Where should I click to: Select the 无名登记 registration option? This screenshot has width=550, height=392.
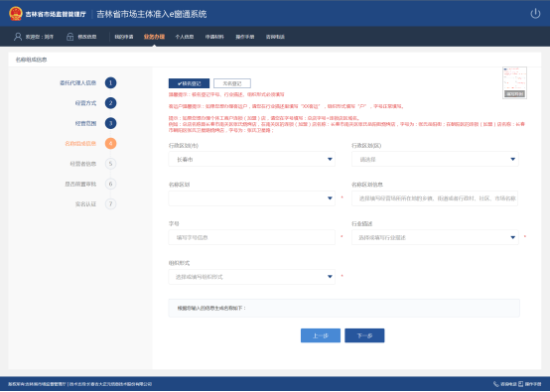coord(232,83)
